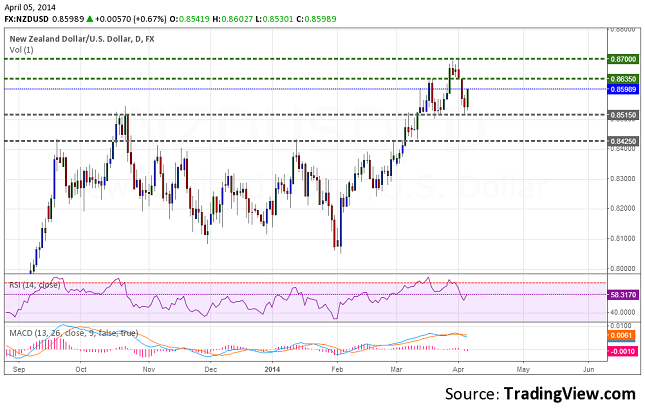Click the close price value C:0.85989

316,19
